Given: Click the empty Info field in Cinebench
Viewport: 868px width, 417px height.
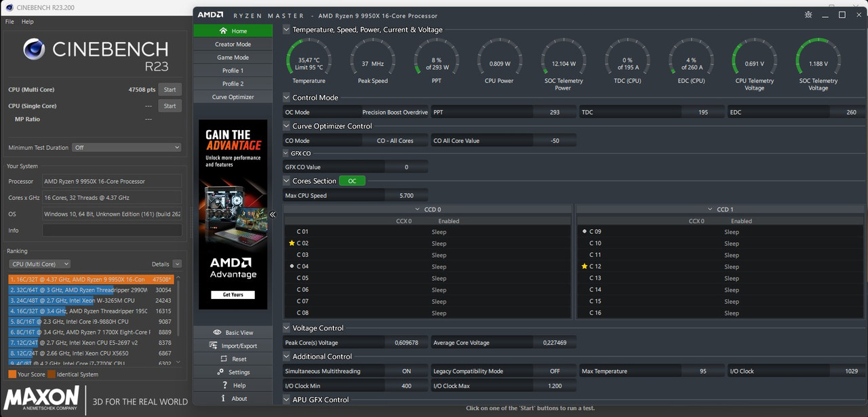Looking at the screenshot, I should click(x=112, y=231).
